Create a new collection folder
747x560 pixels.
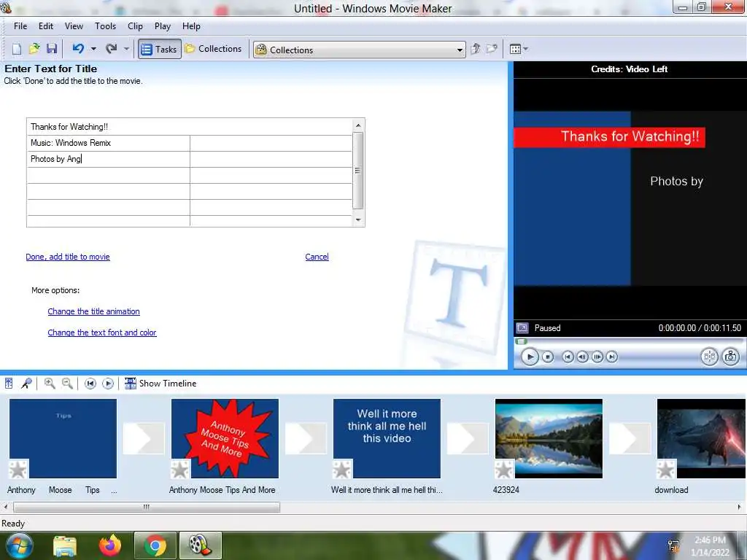tap(492, 49)
